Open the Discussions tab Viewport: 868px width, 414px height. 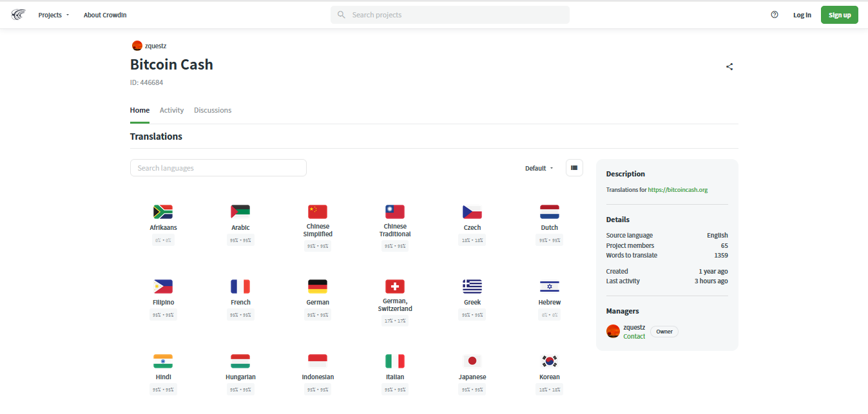tap(213, 110)
